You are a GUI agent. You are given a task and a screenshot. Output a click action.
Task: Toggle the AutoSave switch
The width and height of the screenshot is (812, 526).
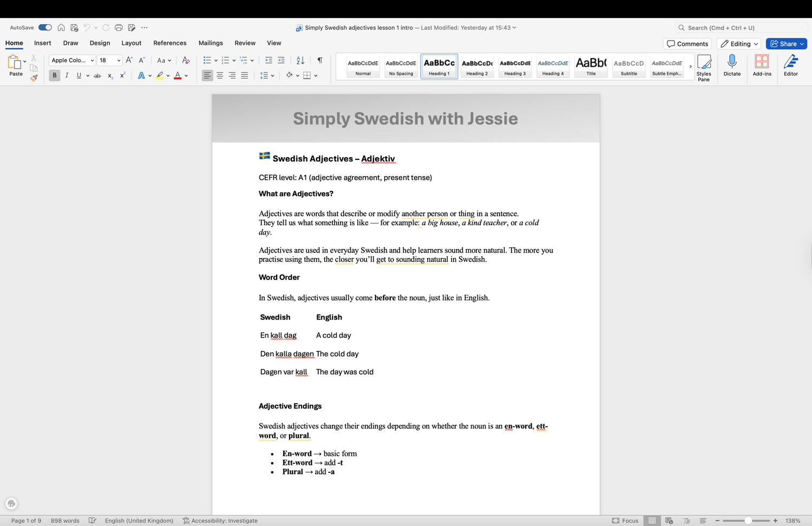click(45, 28)
